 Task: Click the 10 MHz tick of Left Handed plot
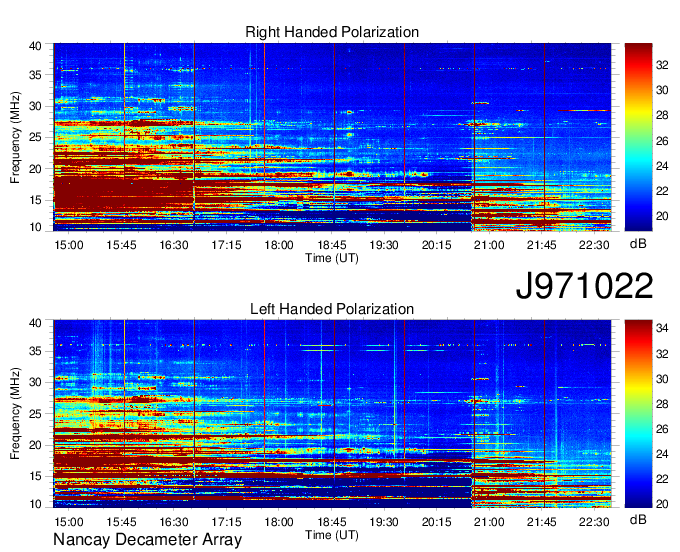coord(35,504)
